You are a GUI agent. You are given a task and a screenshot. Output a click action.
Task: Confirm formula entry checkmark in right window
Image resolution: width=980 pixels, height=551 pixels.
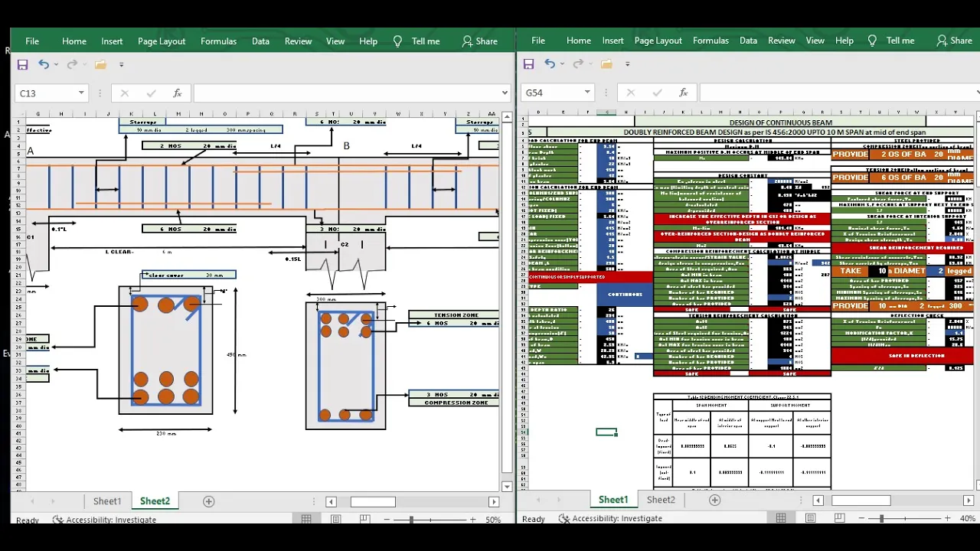point(657,93)
